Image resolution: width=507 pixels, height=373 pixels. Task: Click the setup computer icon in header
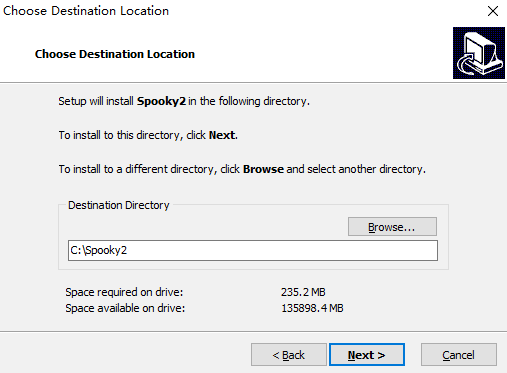479,53
